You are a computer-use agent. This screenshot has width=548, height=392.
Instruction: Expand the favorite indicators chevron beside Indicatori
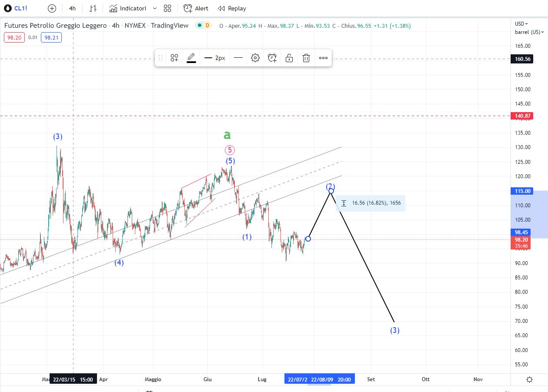tap(155, 8)
